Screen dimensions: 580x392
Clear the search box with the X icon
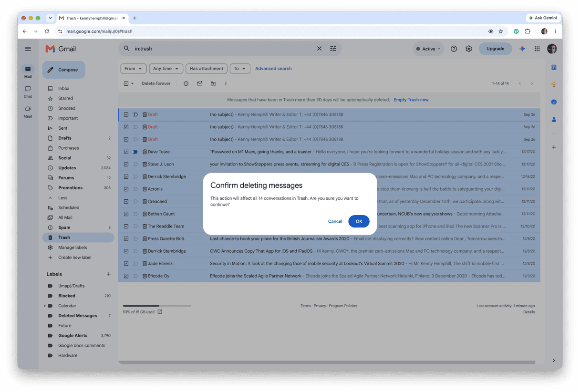320,49
